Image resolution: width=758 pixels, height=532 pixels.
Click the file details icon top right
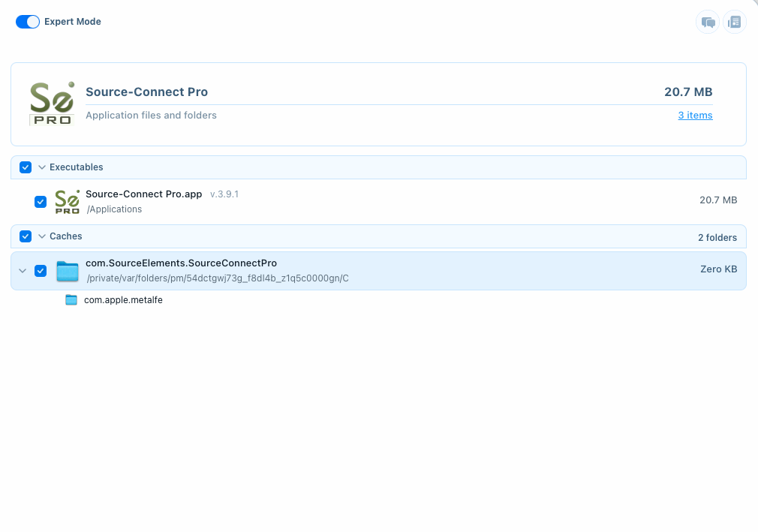[734, 22]
